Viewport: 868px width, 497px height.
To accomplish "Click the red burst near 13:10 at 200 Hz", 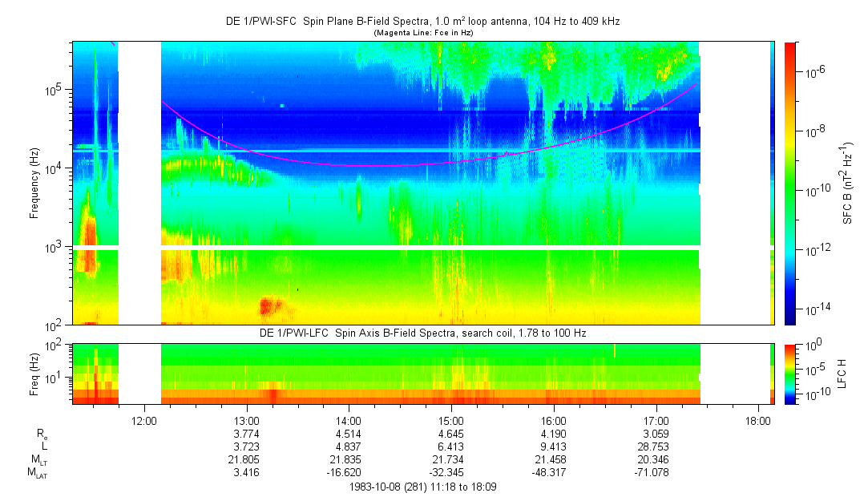I will pos(270,306).
